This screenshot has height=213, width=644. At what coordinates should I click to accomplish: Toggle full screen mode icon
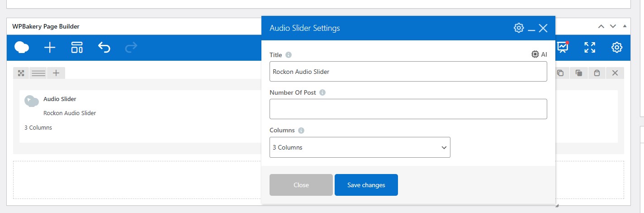(590, 47)
